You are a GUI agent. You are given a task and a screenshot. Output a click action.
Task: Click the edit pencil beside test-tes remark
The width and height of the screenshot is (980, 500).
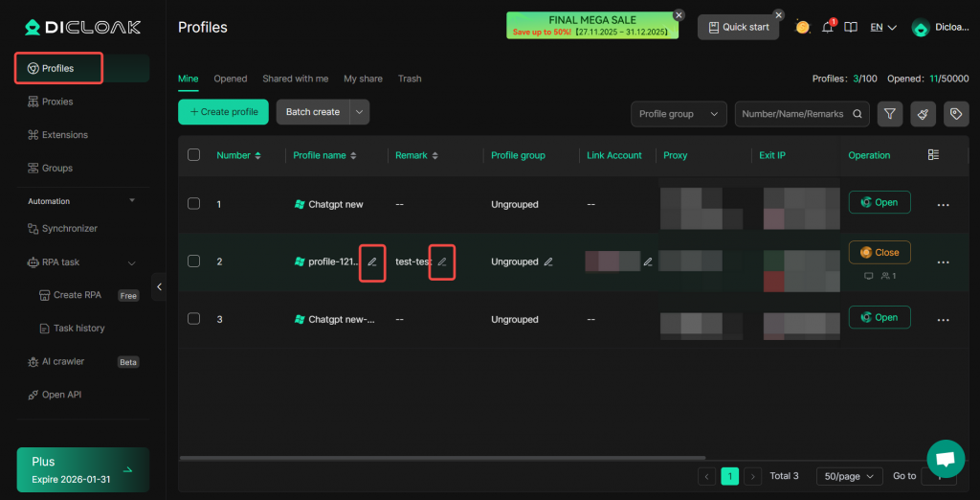tap(442, 261)
